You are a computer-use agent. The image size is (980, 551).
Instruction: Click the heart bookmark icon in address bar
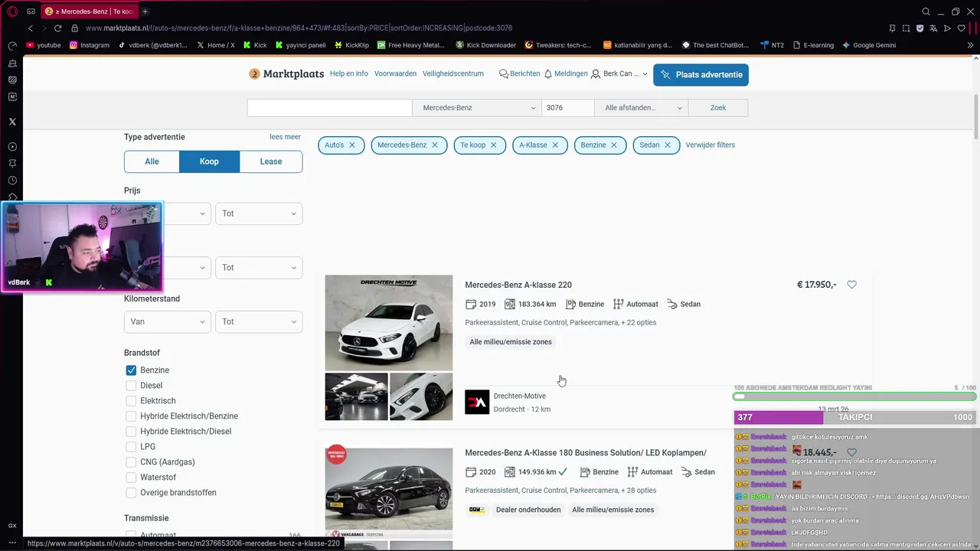[x=962, y=28]
